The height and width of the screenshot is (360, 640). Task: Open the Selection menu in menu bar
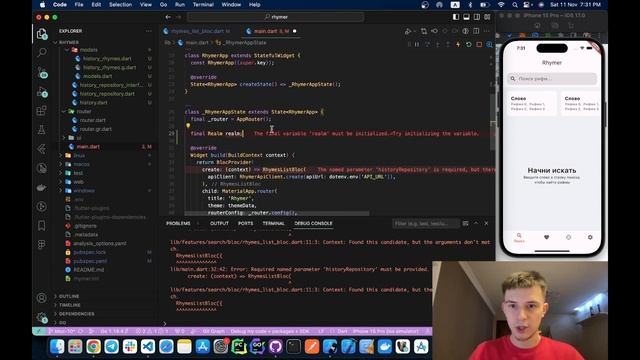[x=120, y=4]
